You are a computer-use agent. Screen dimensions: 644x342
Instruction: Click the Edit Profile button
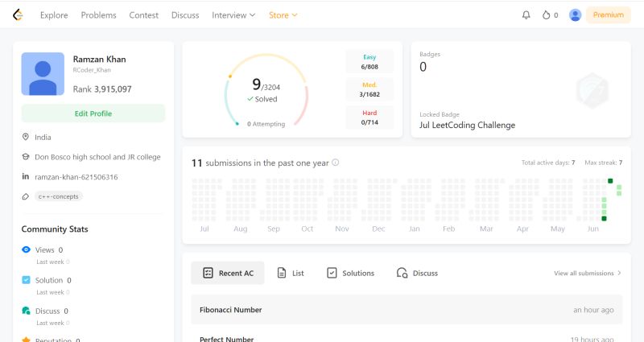point(93,113)
